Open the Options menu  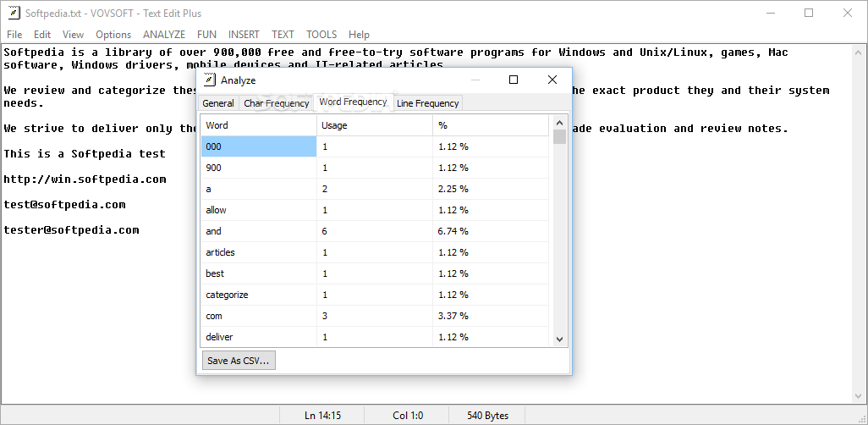pos(113,35)
